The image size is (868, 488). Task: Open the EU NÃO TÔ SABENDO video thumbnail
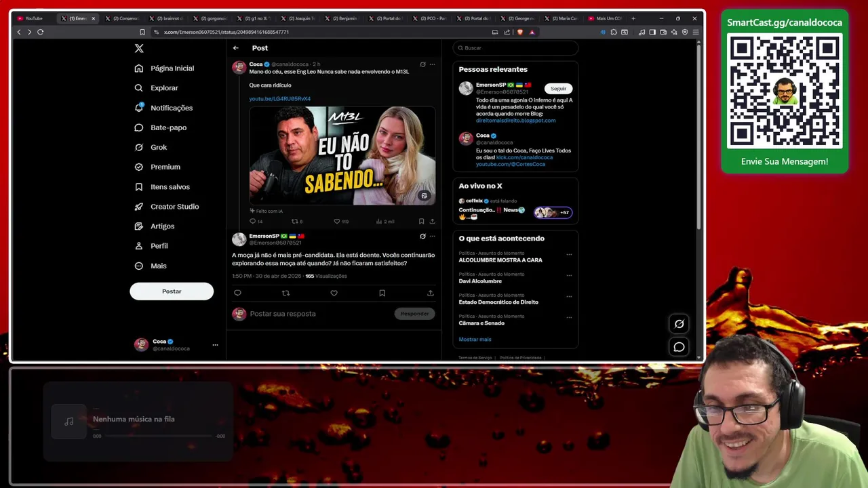pos(342,156)
